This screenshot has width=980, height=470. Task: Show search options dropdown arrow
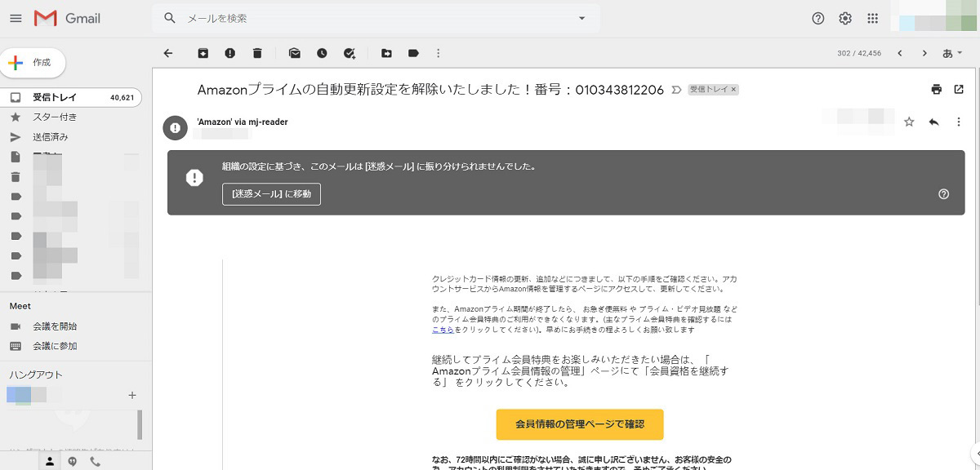[x=582, y=18]
